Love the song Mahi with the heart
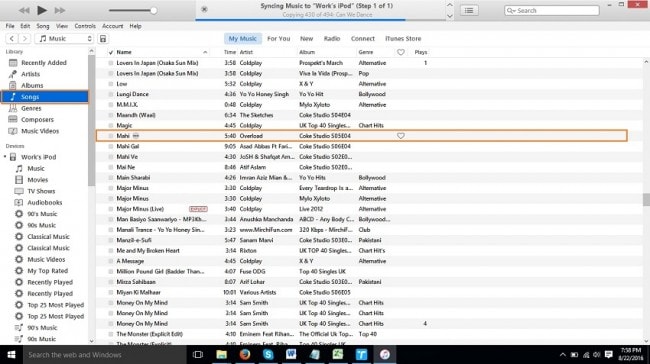650x364 pixels. [x=400, y=136]
